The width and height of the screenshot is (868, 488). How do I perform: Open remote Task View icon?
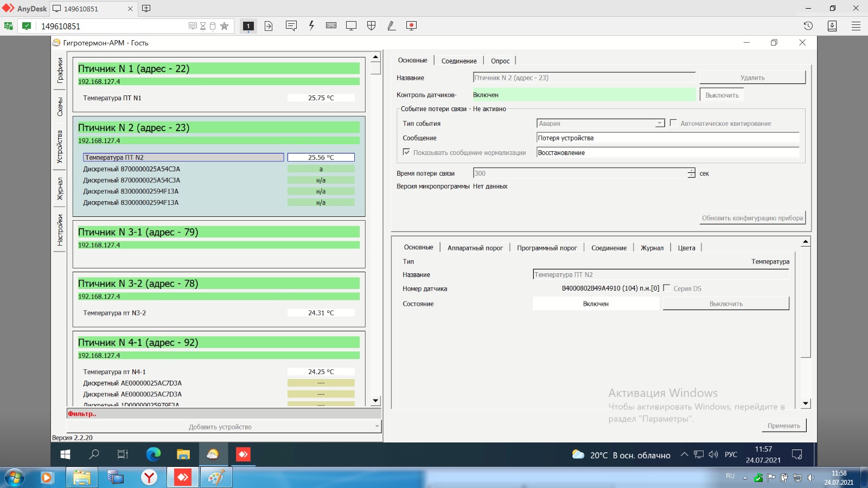123,454
